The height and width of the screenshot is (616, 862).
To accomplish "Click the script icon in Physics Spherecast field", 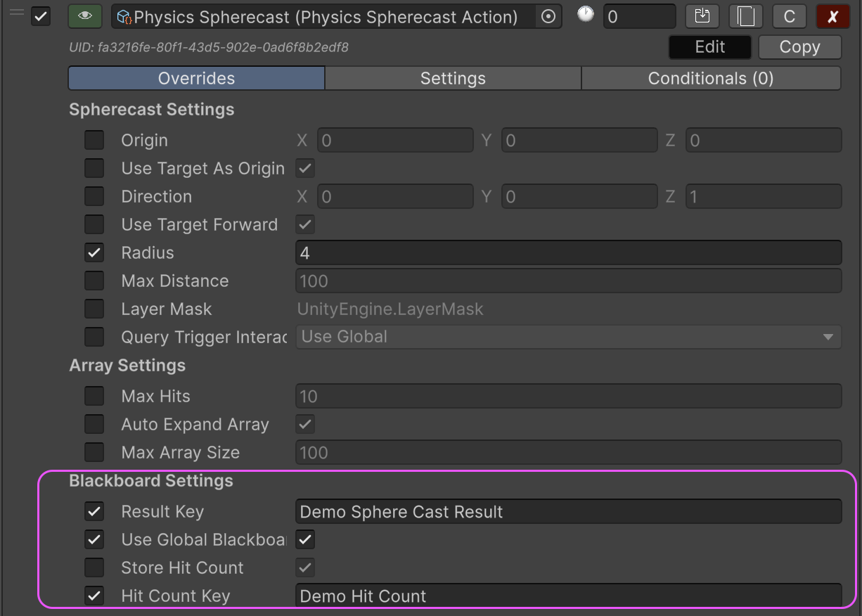I will [124, 17].
